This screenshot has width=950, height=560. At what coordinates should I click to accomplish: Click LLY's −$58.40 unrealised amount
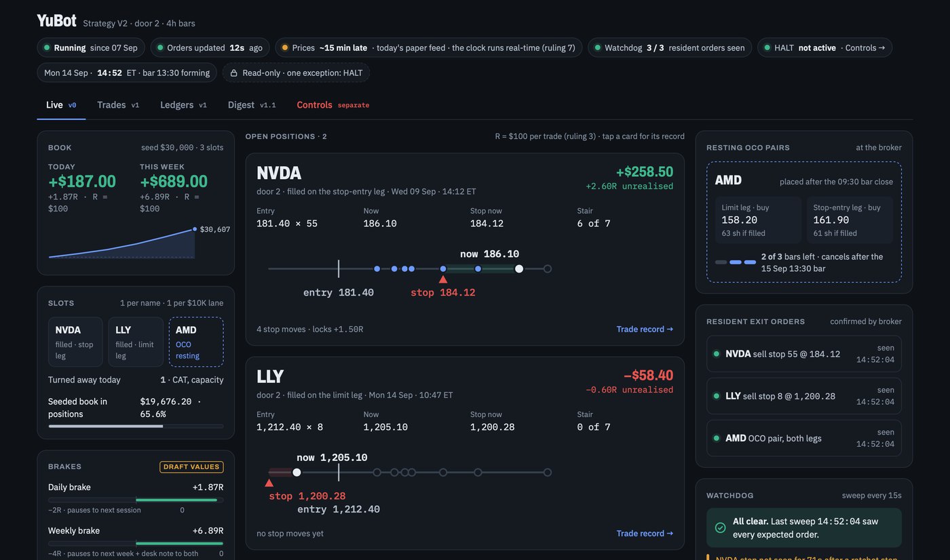649,376
